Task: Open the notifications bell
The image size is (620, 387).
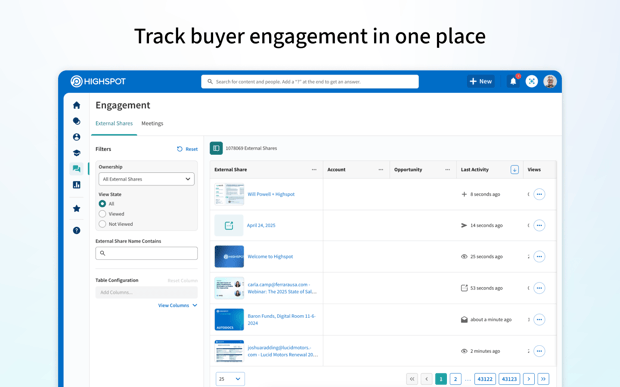Action: click(513, 81)
